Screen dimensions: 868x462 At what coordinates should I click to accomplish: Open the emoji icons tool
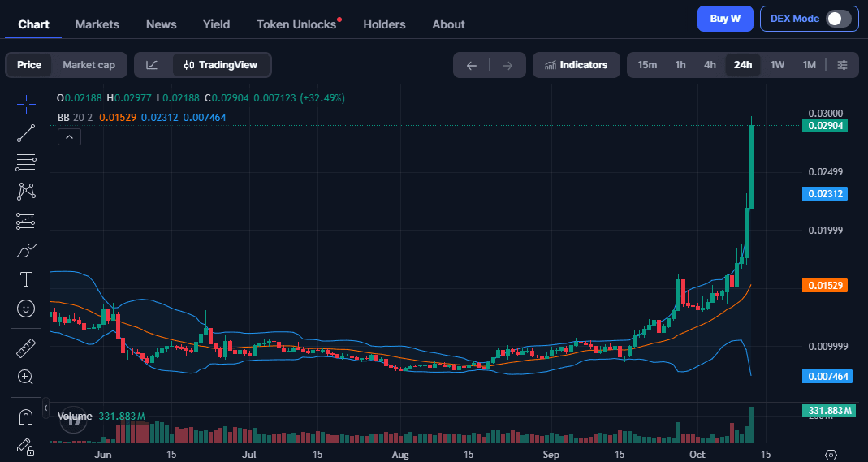(26, 309)
